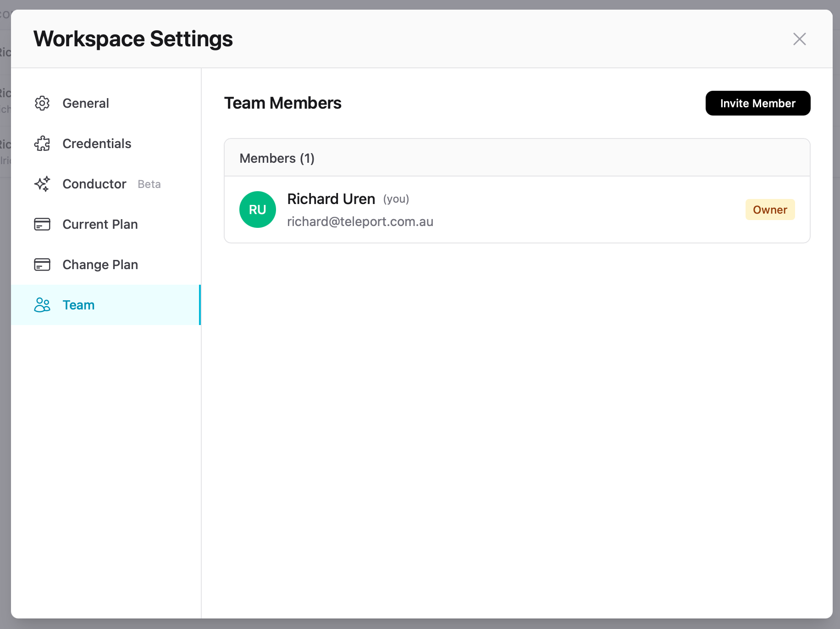
Task: Click the Owner role badge
Action: [770, 210]
